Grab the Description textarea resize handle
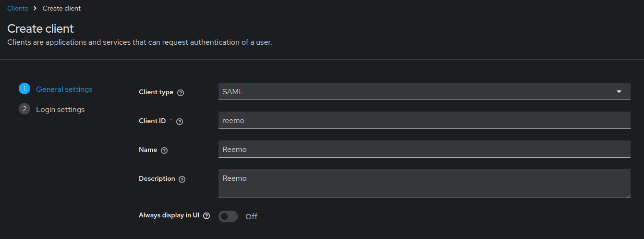Viewport: 644px width, 239px height. [x=628, y=195]
